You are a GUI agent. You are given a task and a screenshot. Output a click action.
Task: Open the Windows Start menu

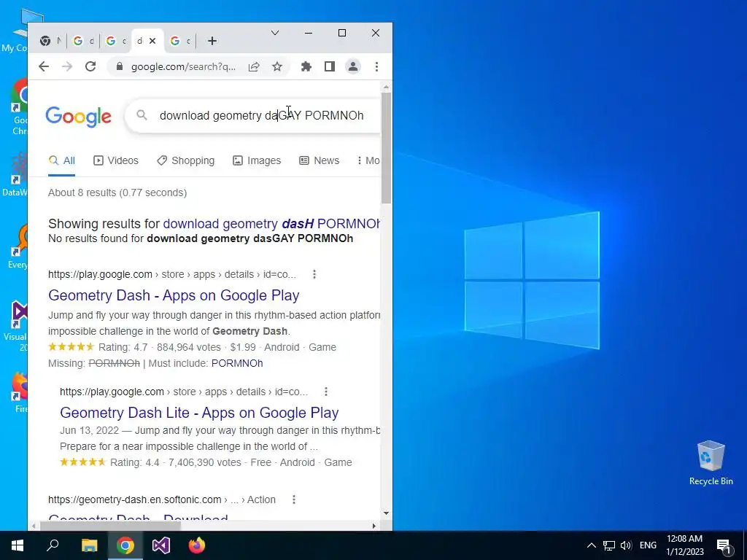pos(18,545)
